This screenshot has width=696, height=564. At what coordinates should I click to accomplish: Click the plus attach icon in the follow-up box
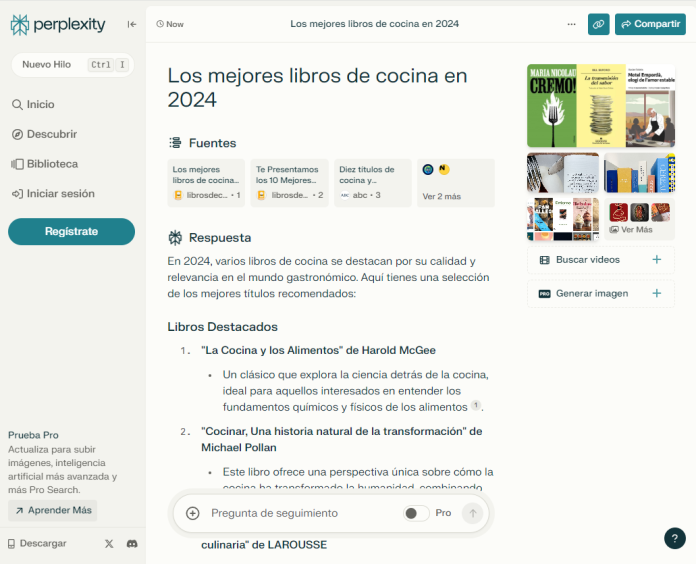coord(193,513)
